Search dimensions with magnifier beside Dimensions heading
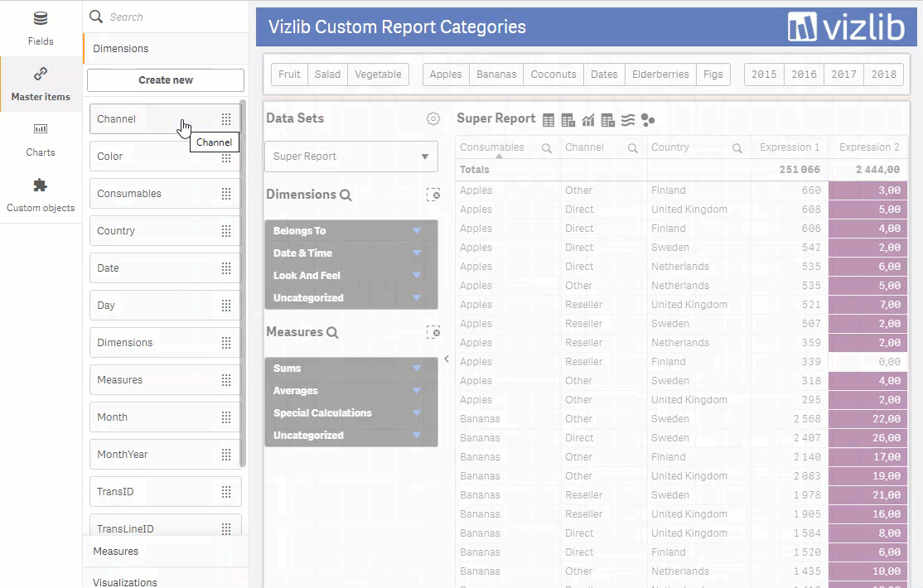 click(x=346, y=195)
